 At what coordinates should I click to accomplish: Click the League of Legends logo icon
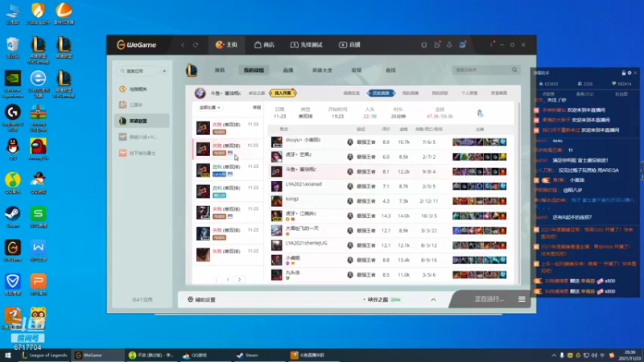pyautogui.click(x=192, y=70)
